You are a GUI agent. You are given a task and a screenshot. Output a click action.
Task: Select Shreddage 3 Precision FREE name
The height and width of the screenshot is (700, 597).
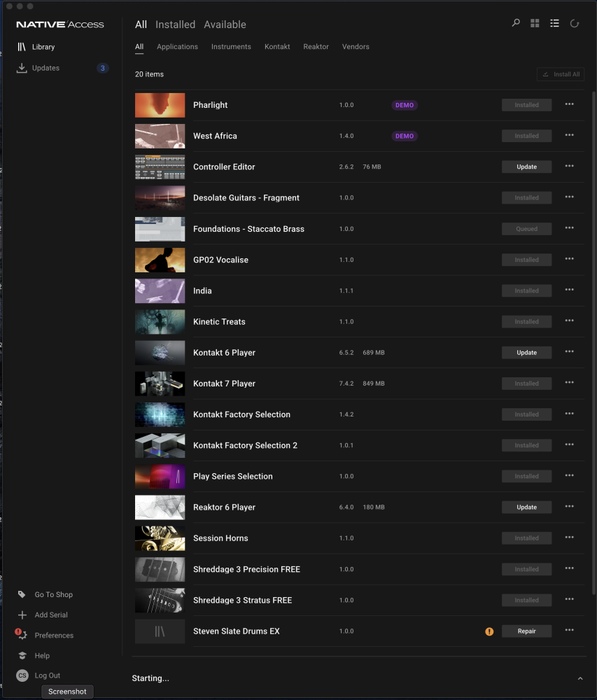coord(246,569)
